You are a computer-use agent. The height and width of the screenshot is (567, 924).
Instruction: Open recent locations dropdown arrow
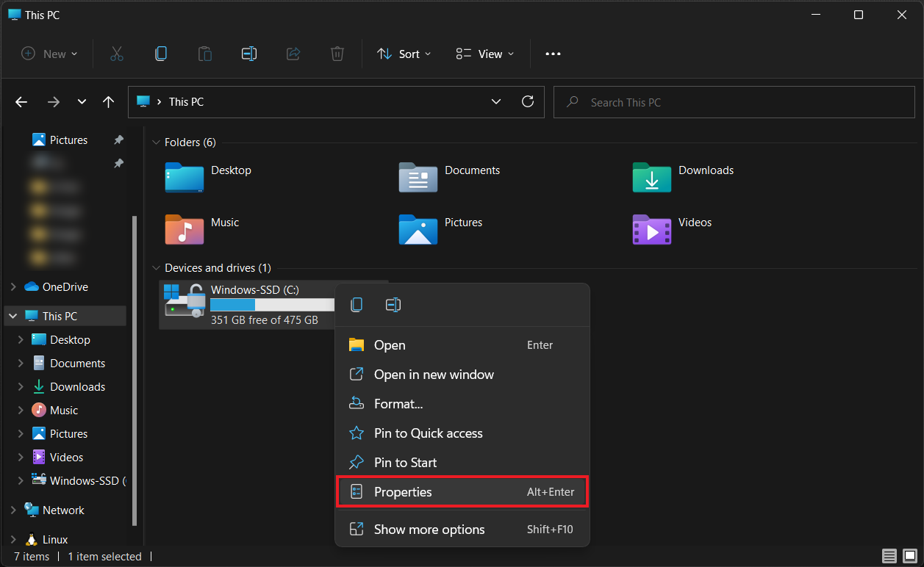click(82, 102)
